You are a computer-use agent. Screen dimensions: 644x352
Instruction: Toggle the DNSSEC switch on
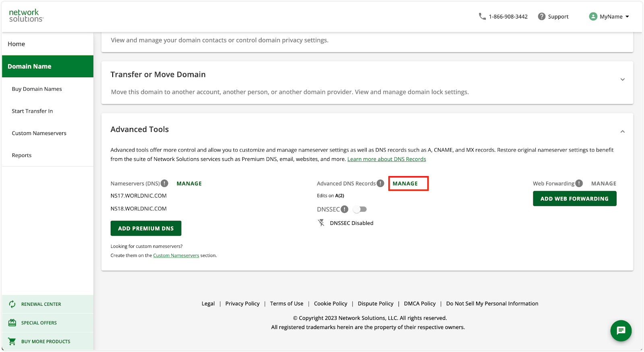coord(360,209)
